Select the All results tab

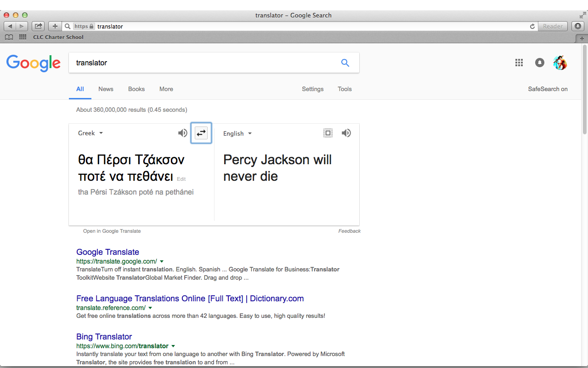point(80,89)
